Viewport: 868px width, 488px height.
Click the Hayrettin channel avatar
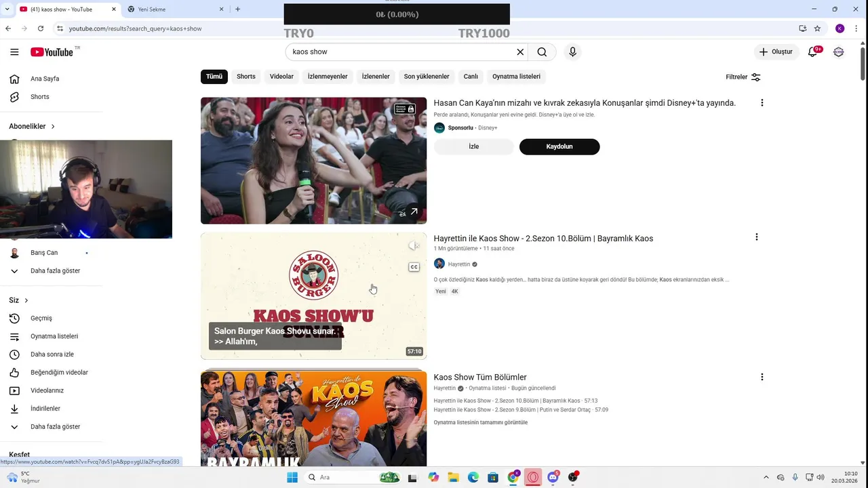coord(439,264)
